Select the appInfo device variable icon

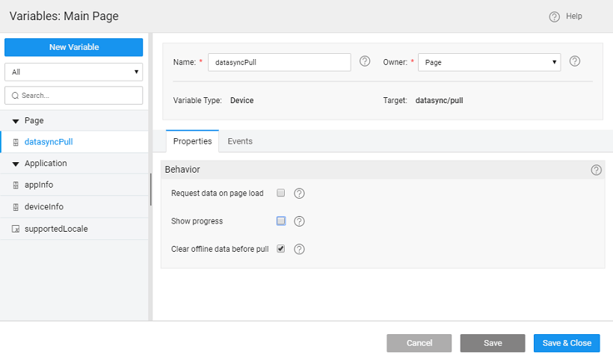(16, 185)
